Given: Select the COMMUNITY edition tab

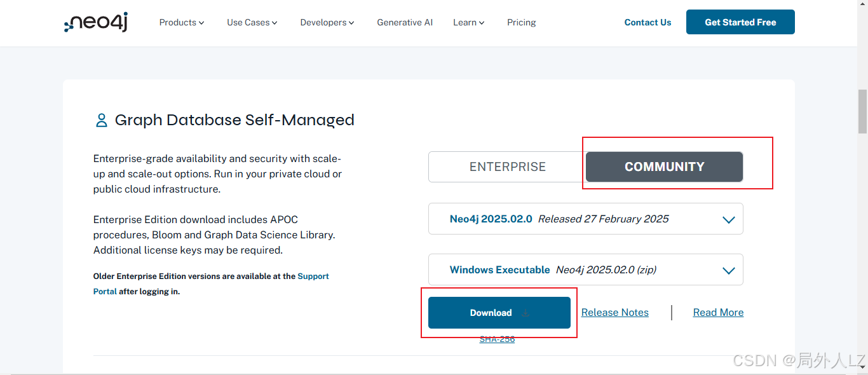Looking at the screenshot, I should point(664,167).
